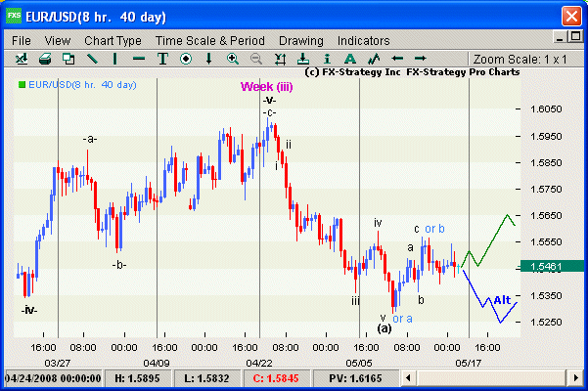
Task: Click the download-to-tray arrow icon
Action: [303, 59]
